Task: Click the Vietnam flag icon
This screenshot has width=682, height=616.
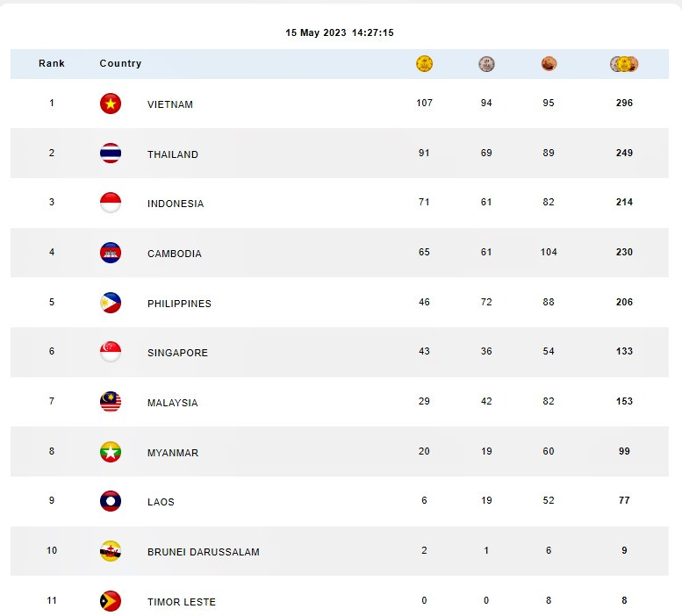Action: click(111, 104)
